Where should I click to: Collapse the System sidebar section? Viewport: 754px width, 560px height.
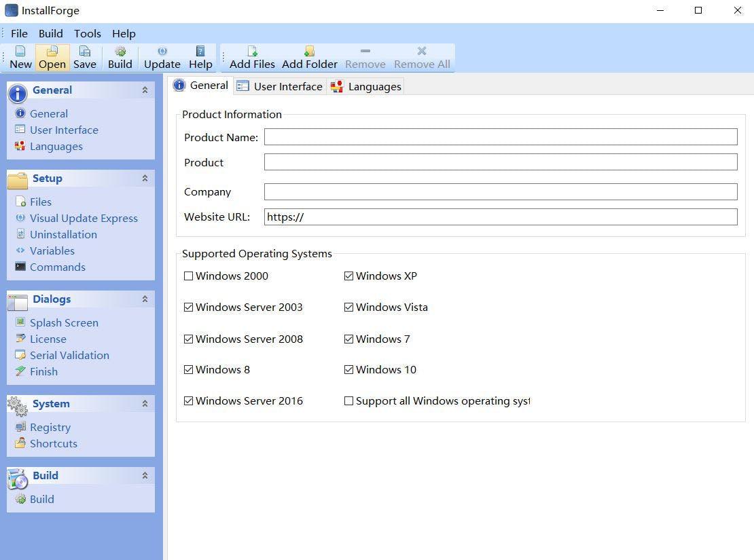coord(145,404)
